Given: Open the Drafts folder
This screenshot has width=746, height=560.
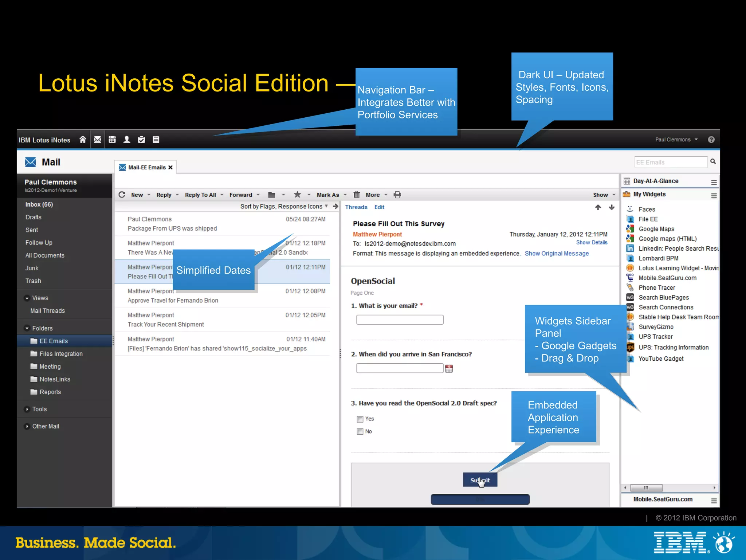Looking at the screenshot, I should coord(34,217).
